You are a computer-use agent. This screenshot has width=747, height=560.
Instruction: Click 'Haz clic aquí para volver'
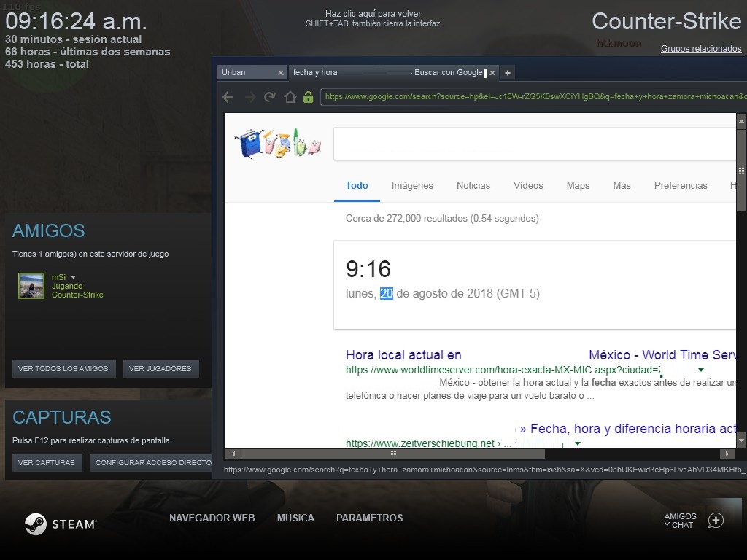(373, 14)
